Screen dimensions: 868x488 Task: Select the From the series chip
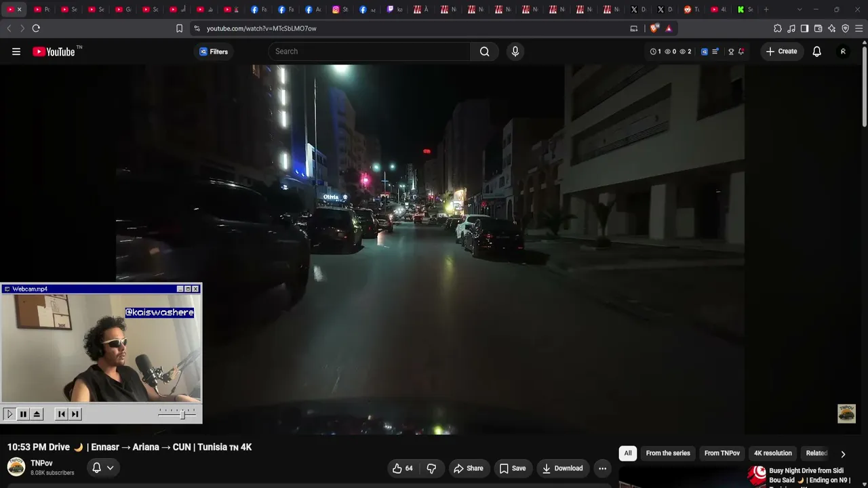pos(668,453)
